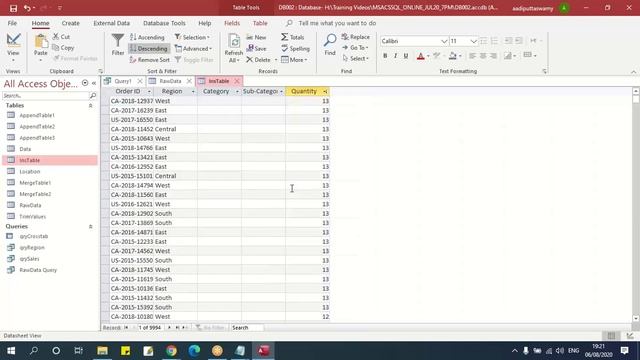Go to the first record arrow
The image size is (640, 360).
coord(126,328)
